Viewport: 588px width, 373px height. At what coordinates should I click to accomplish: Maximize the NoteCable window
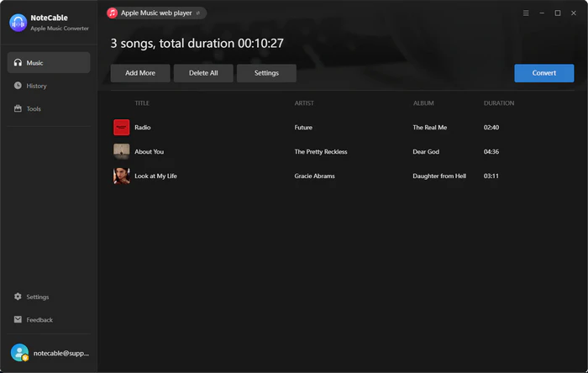pyautogui.click(x=558, y=13)
